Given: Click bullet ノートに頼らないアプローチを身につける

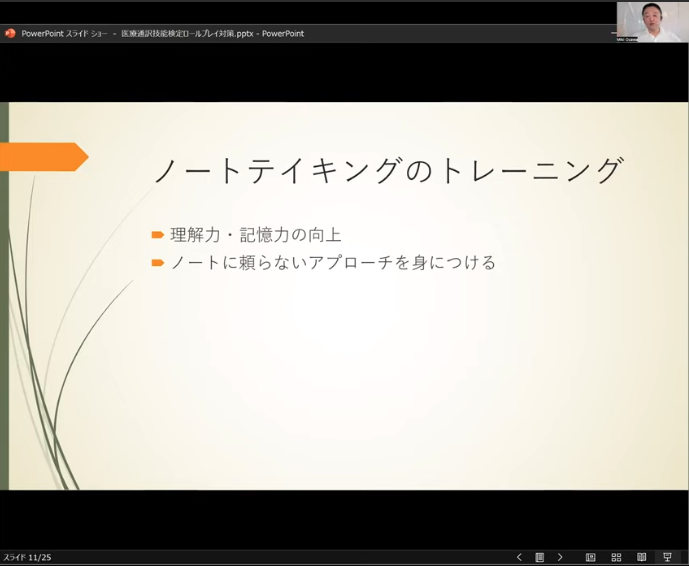Looking at the screenshot, I should (x=333, y=262).
